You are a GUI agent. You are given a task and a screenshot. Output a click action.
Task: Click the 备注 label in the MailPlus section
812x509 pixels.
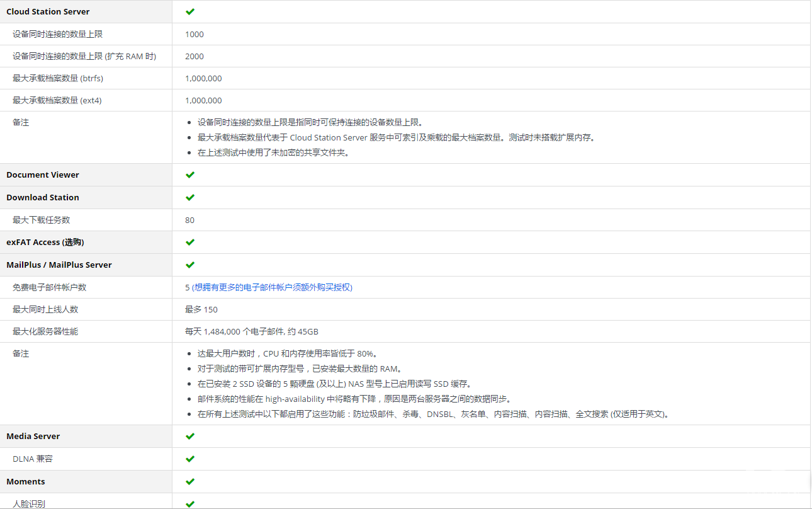click(x=21, y=353)
